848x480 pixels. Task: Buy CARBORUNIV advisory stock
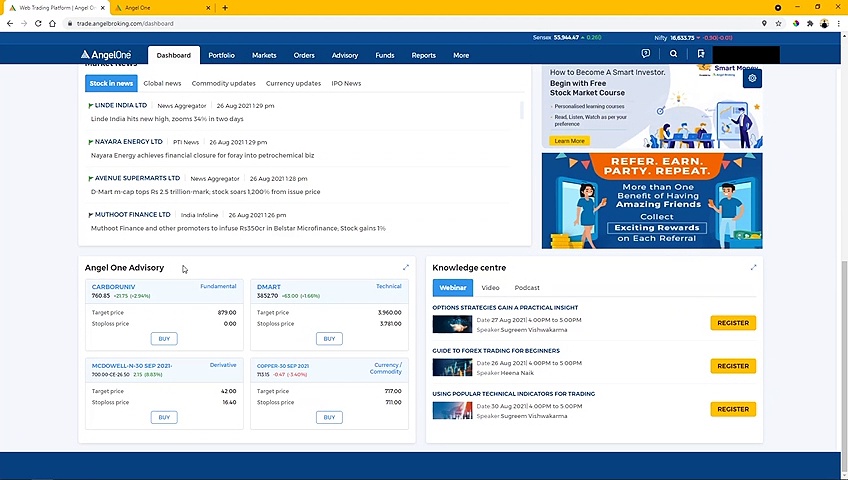click(164, 338)
